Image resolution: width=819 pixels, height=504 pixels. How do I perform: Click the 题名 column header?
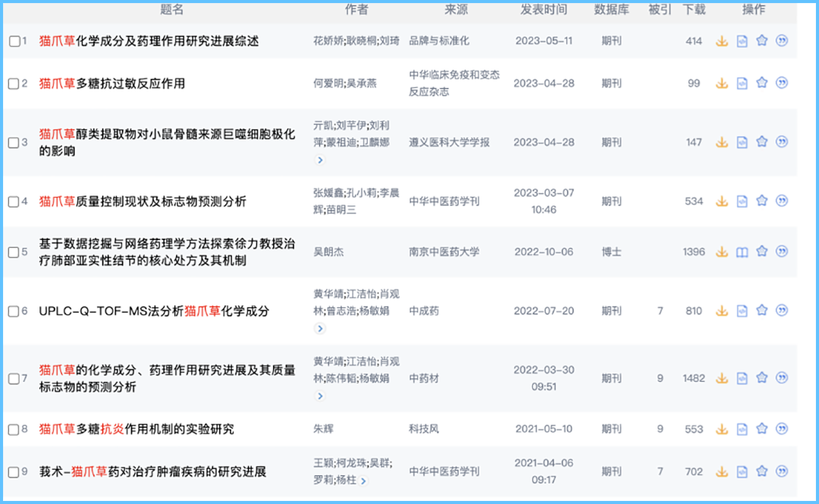tap(172, 9)
